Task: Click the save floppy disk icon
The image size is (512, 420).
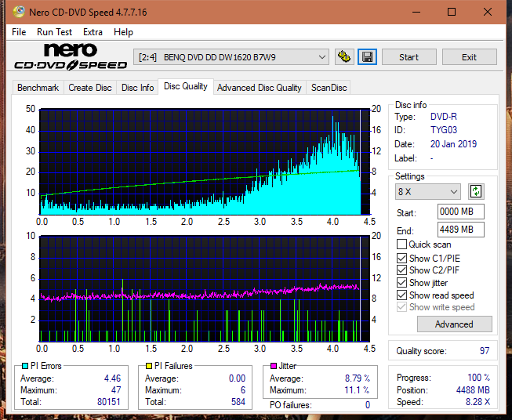Action: (x=367, y=57)
